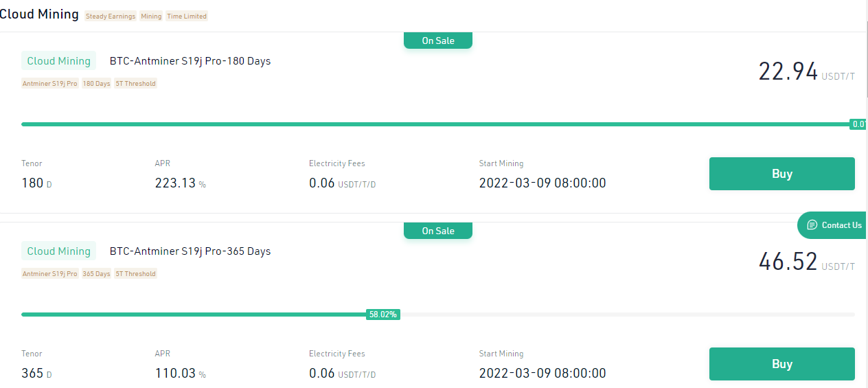868x388 pixels.
Task: Click the 46.52 USDT/T price
Action: click(x=807, y=262)
